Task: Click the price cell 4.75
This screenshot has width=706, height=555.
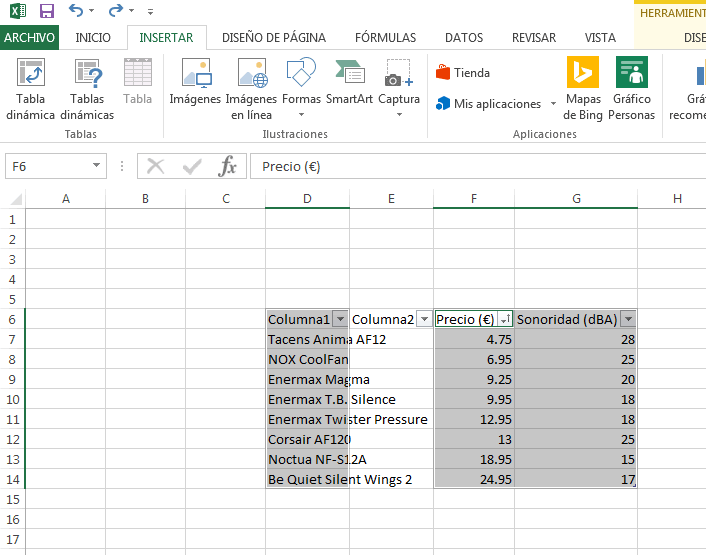Action: 474,339
